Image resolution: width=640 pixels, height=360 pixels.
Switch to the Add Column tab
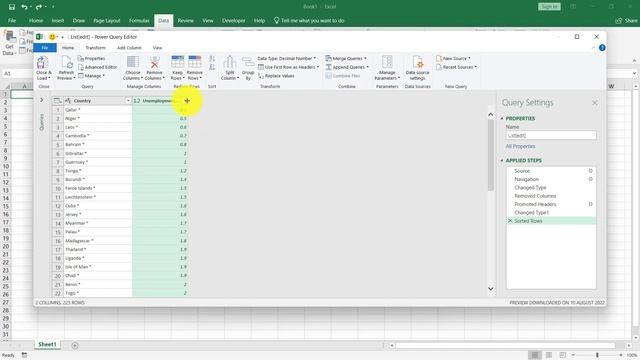129,48
